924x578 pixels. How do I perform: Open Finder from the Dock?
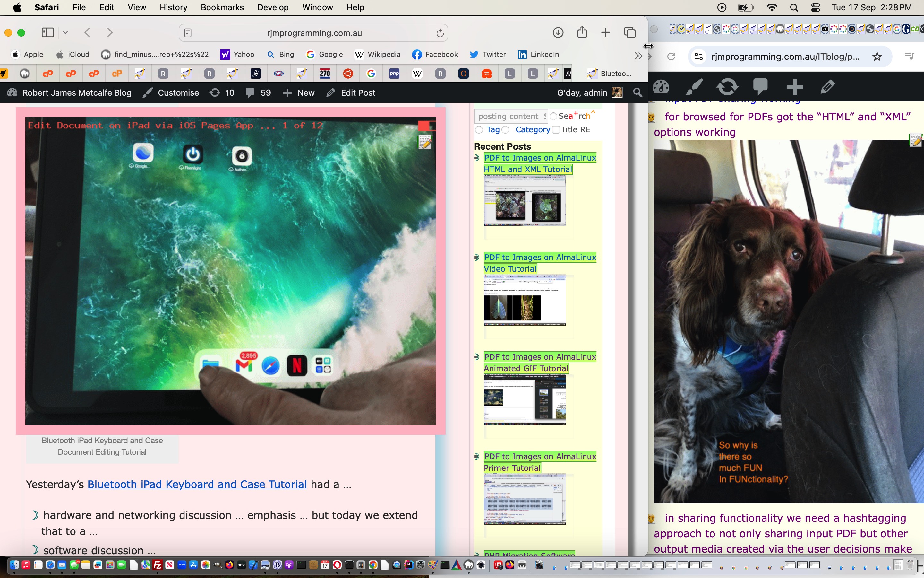14,565
